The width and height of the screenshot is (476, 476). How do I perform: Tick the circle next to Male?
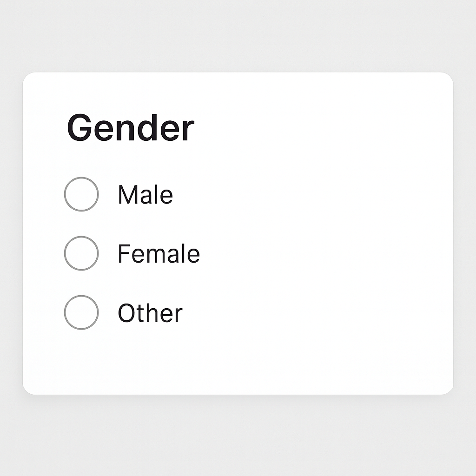81,194
